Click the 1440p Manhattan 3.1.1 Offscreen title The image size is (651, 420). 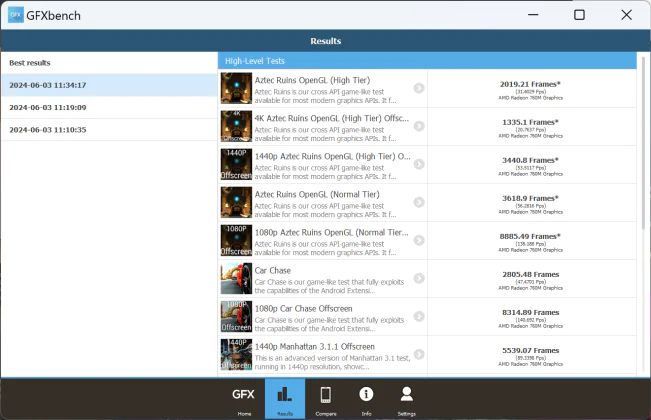point(315,347)
